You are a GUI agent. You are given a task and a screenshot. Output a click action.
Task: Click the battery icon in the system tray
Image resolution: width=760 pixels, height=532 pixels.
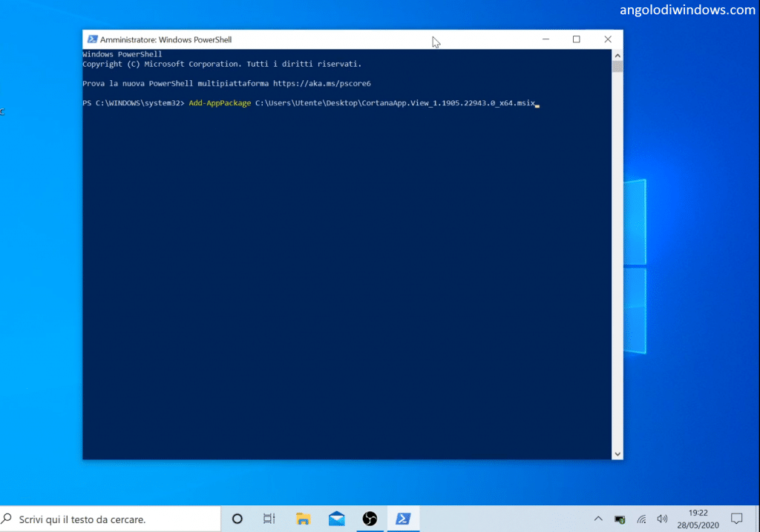tap(620, 519)
